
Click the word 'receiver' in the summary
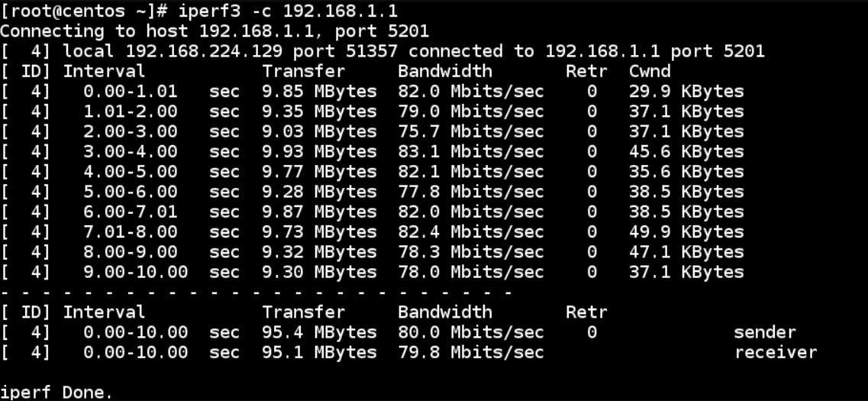point(776,352)
